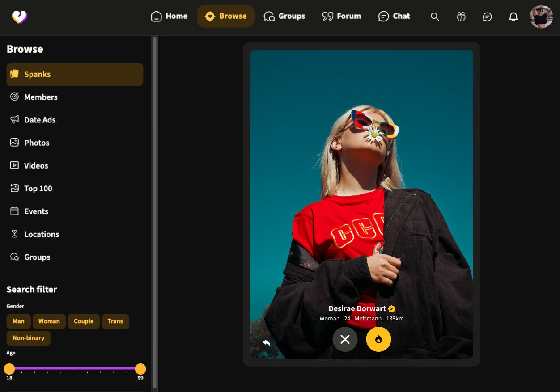Toggle the Non-binary gender filter
The height and width of the screenshot is (392, 560).
click(28, 338)
